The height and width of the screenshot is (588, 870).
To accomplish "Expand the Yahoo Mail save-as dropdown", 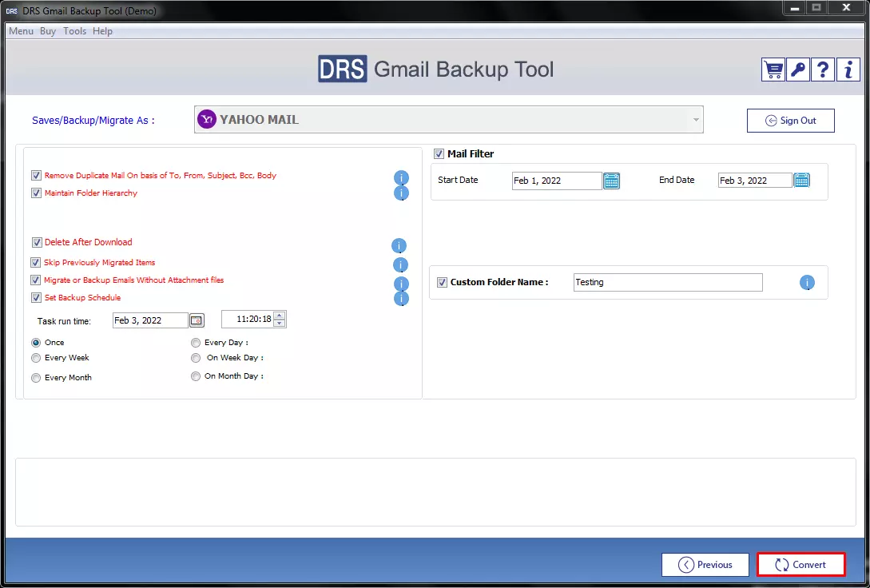I will click(697, 120).
